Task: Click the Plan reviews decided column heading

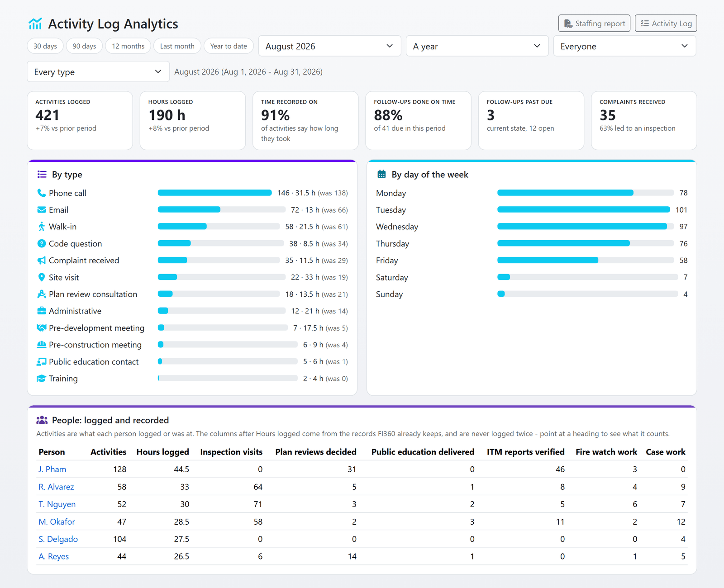Action: 316,452
